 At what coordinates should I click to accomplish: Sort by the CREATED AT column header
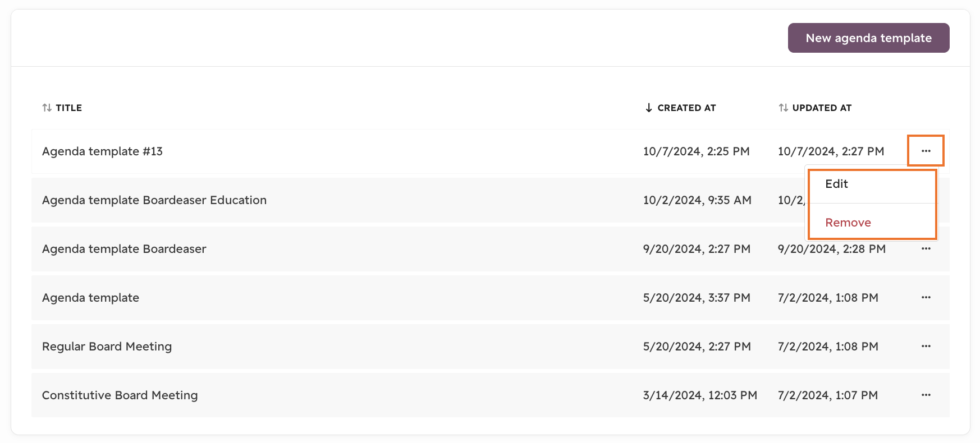[686, 108]
